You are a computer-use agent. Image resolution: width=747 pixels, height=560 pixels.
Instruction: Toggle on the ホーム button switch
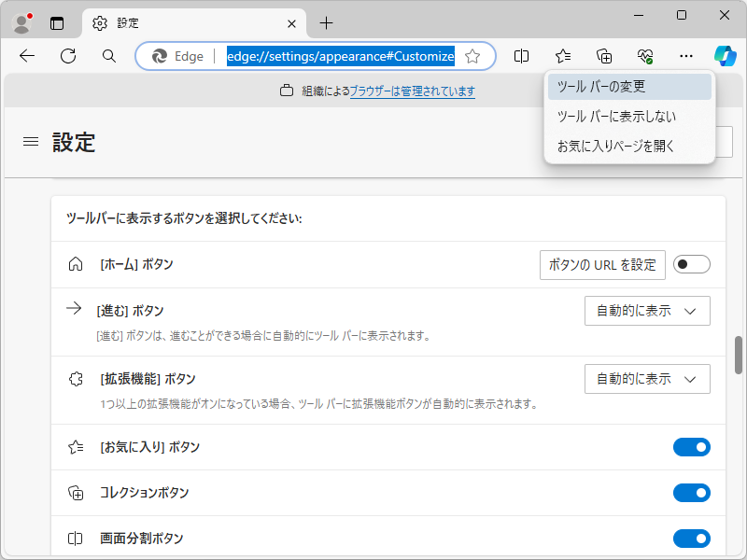(692, 264)
